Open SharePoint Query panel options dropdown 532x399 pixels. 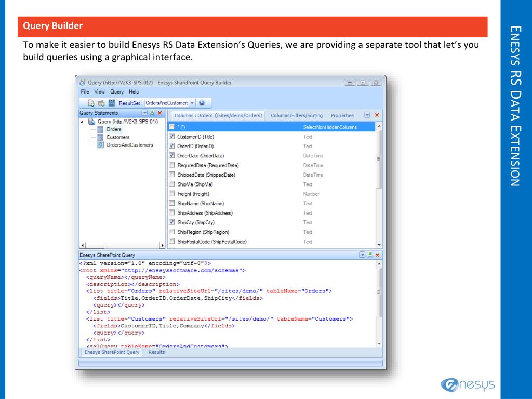pyautogui.click(x=362, y=255)
